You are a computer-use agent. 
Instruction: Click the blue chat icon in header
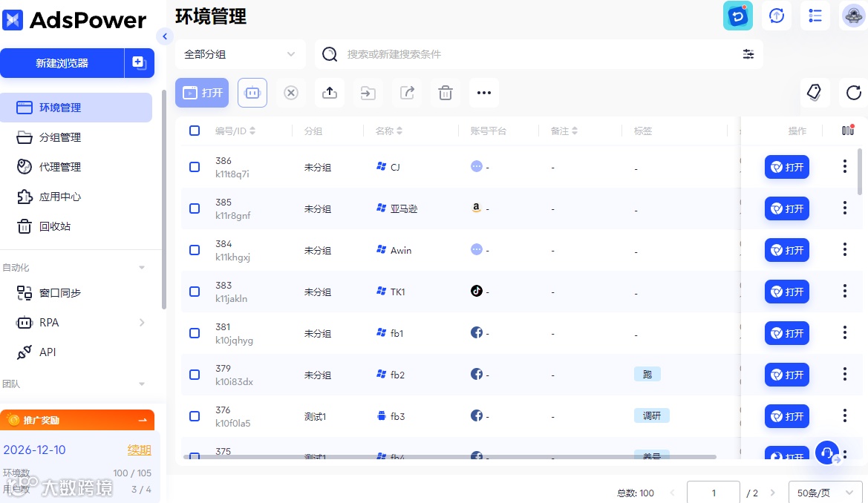tap(738, 16)
